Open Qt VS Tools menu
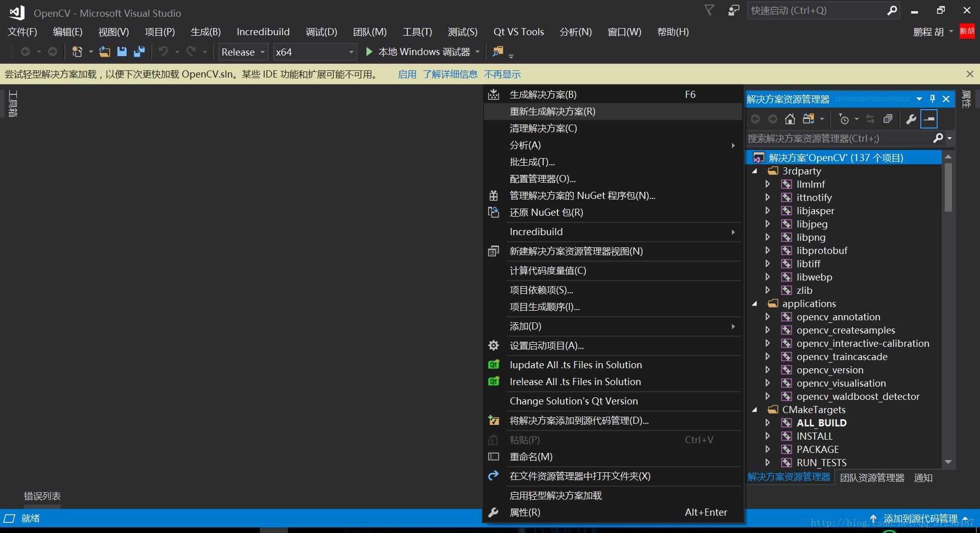 point(519,32)
